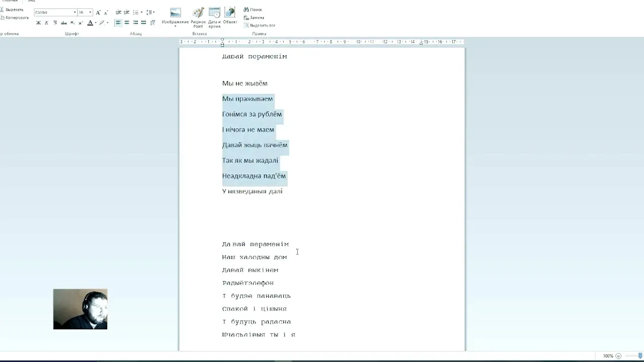Click the line 'Мы пражываем'
The width and height of the screenshot is (644, 362).
point(248,99)
